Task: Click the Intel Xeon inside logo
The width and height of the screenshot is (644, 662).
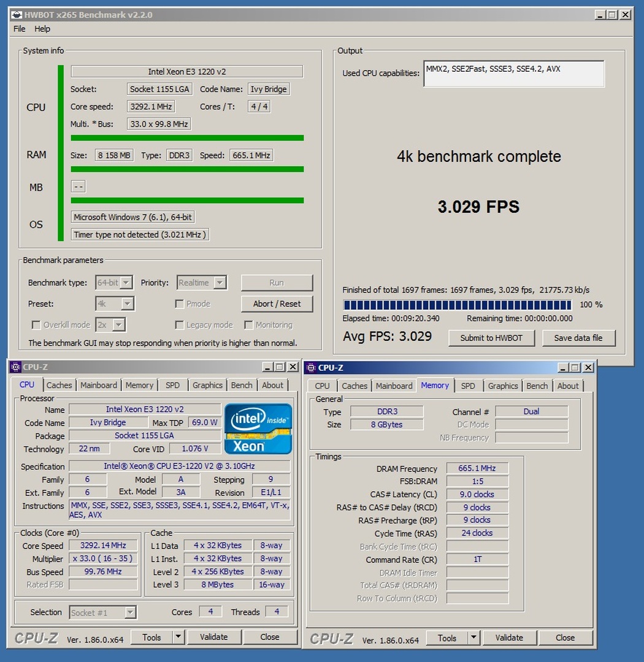Action: click(258, 428)
